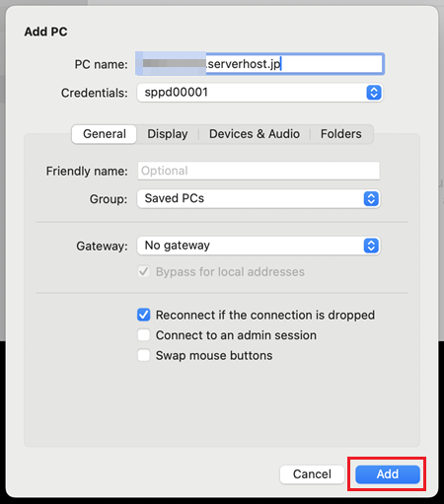This screenshot has height=504, width=444.
Task: Toggle Bypass for local addresses checkbox
Action: (144, 271)
